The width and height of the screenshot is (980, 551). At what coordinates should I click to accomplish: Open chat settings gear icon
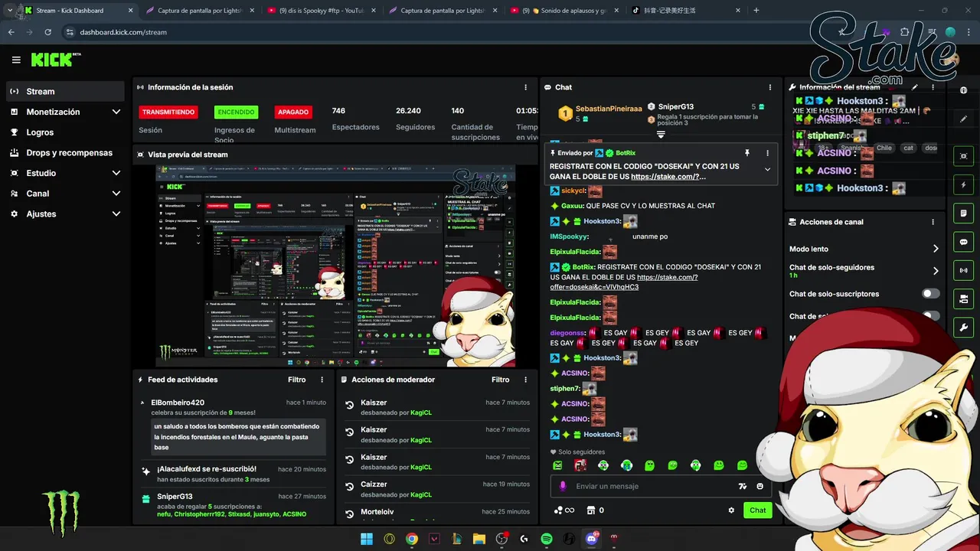coord(731,510)
